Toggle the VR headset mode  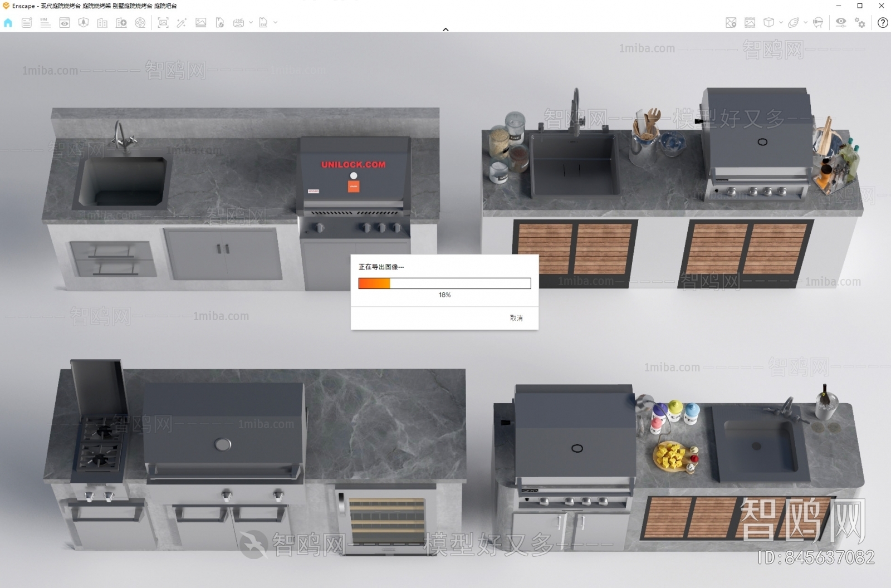(818, 23)
